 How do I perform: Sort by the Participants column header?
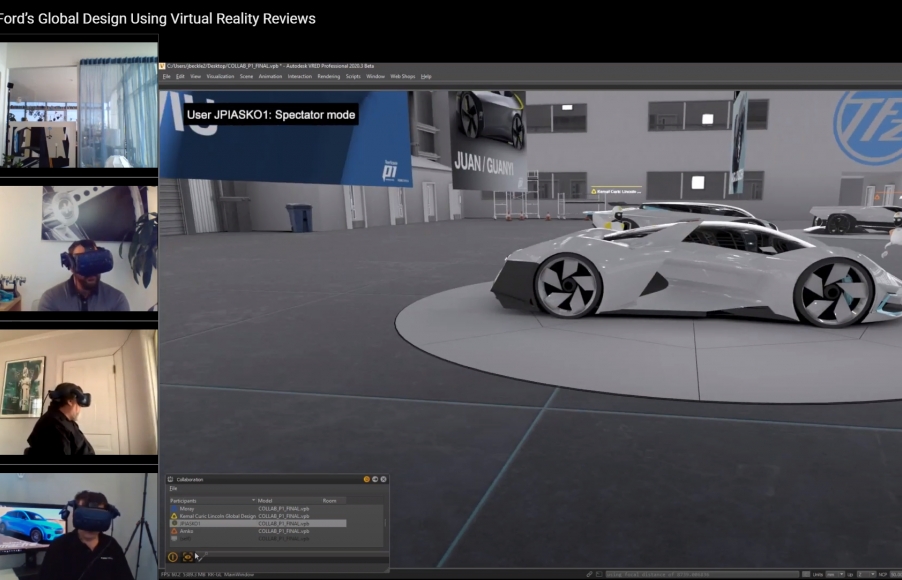pos(212,501)
